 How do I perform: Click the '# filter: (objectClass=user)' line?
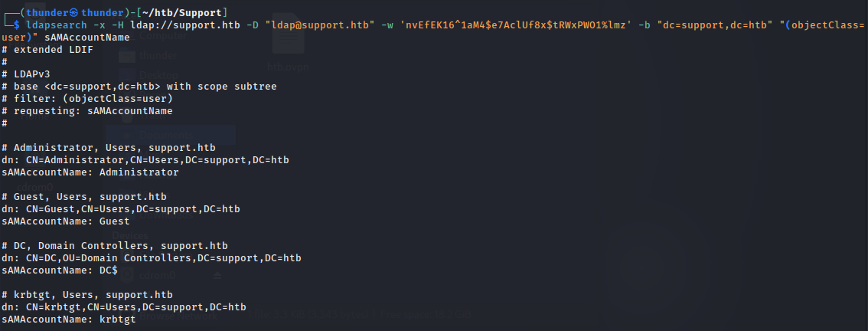[87, 99]
